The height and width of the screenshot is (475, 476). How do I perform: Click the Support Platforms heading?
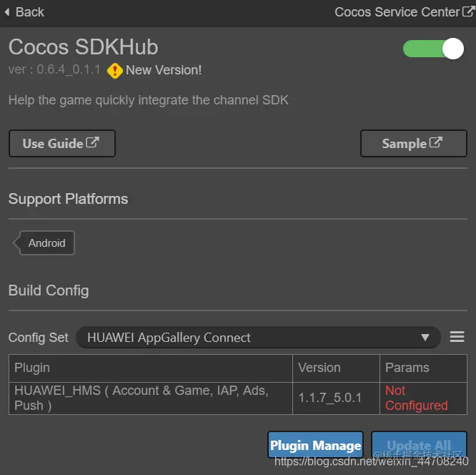(69, 200)
